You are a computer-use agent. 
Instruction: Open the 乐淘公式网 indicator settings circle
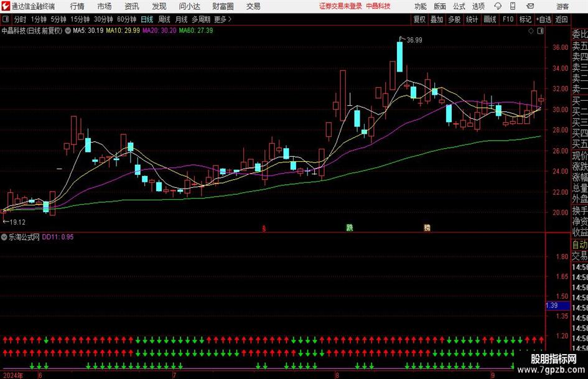coord(4,237)
